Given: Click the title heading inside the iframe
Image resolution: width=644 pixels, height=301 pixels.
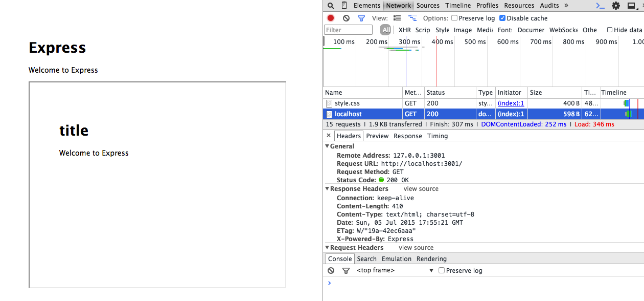Looking at the screenshot, I should pos(74,131).
